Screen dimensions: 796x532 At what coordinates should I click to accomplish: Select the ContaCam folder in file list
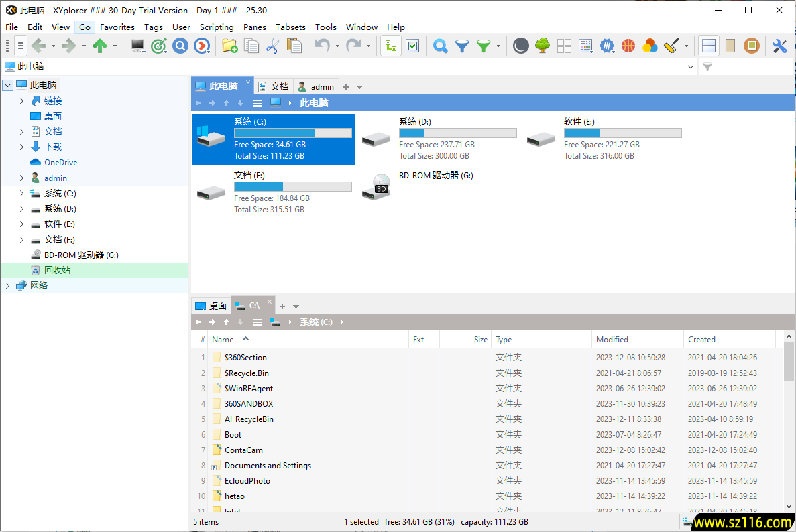pyautogui.click(x=243, y=450)
